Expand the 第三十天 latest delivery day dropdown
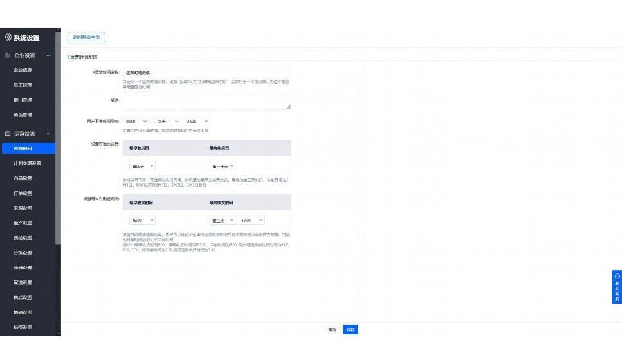Screen dimensions: 622x364 click(223, 166)
